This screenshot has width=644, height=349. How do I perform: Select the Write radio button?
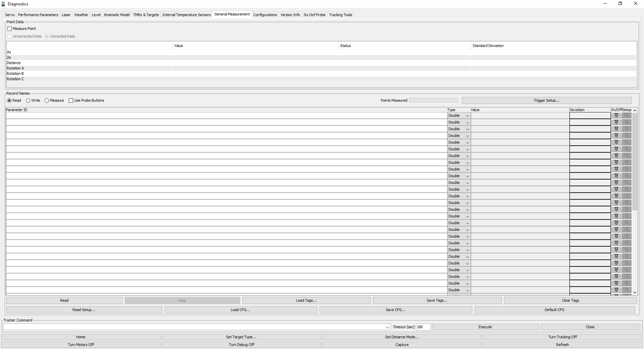28,101
